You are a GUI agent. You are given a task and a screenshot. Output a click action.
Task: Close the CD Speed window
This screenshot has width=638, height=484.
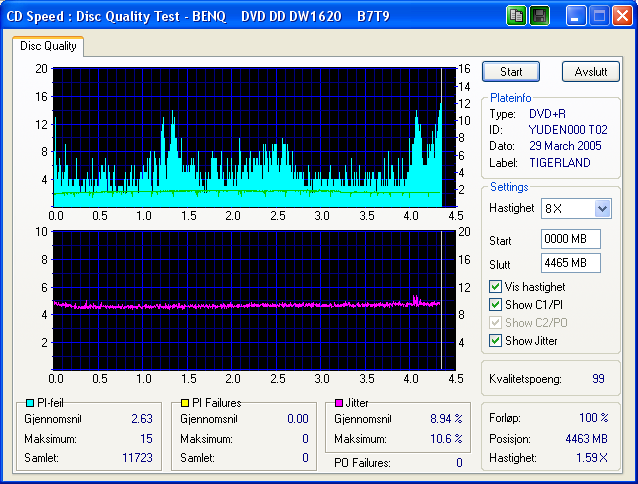(623, 16)
